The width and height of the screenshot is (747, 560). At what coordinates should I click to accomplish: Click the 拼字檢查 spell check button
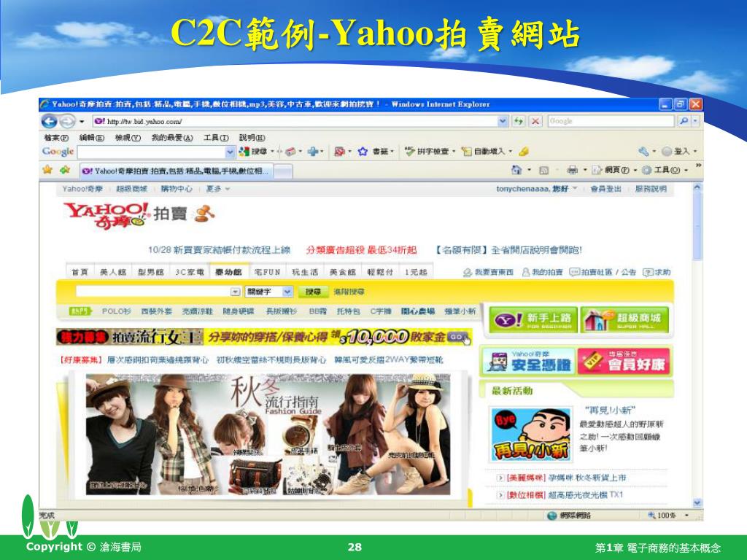tap(427, 152)
